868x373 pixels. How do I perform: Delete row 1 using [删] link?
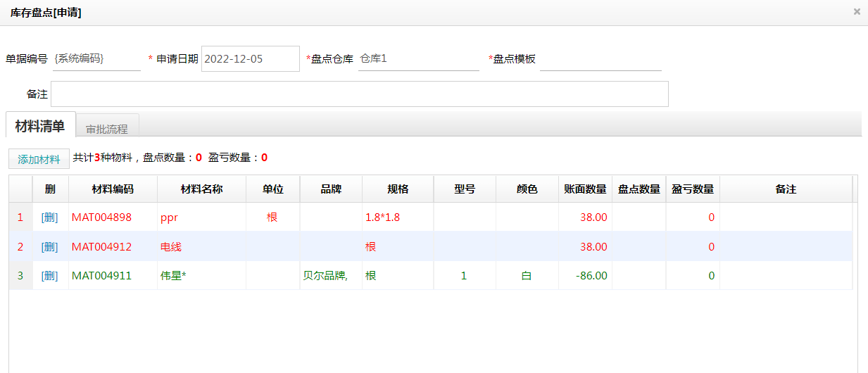click(x=50, y=217)
